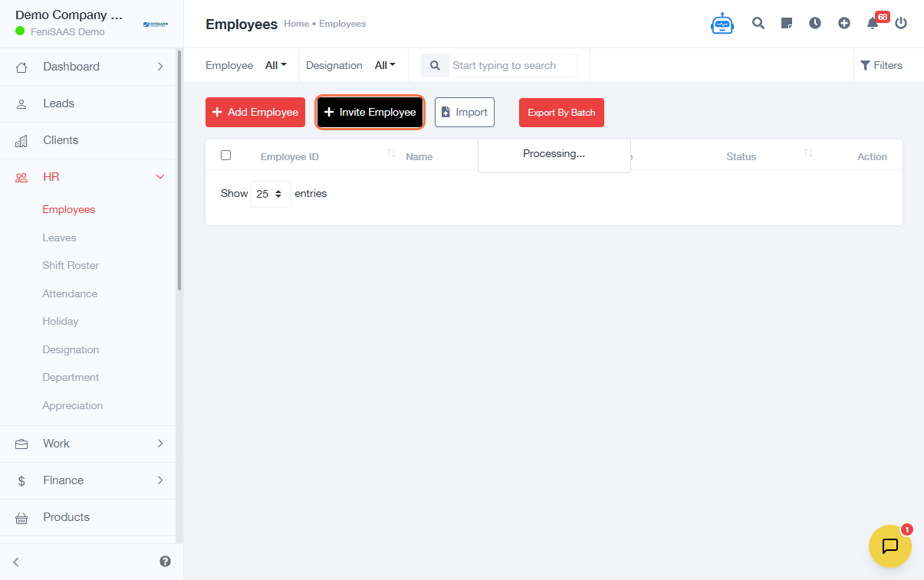924x580 pixels.
Task: Open notifications bell with 68 badge
Action: point(873,23)
